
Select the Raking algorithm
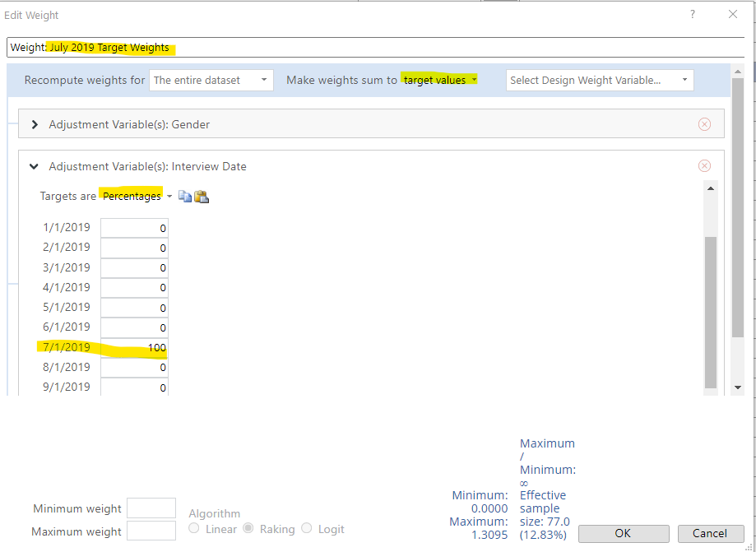(x=248, y=528)
